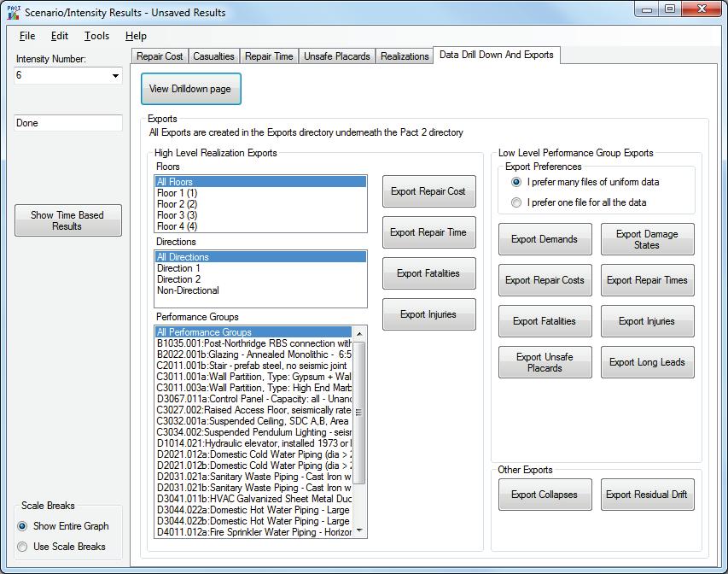Click Export Injuries beside Performance Groups list
This screenshot has height=574, width=728.
tap(429, 314)
